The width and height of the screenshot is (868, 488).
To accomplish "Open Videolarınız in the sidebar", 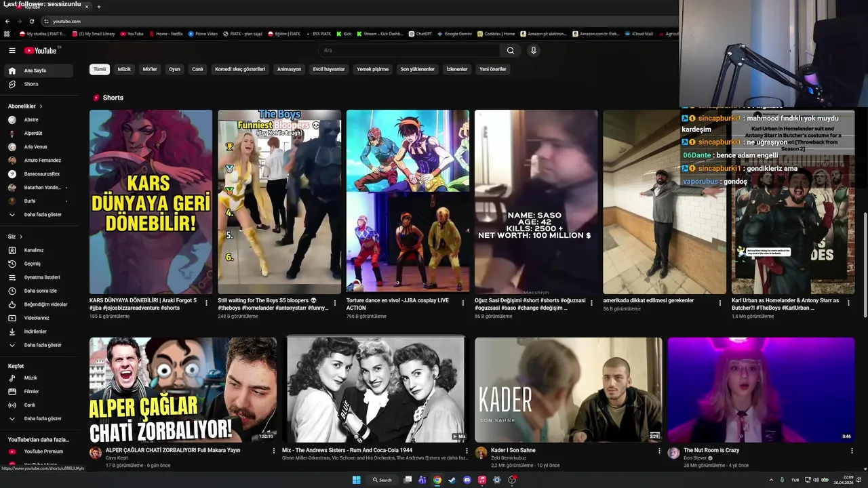I will (x=37, y=318).
